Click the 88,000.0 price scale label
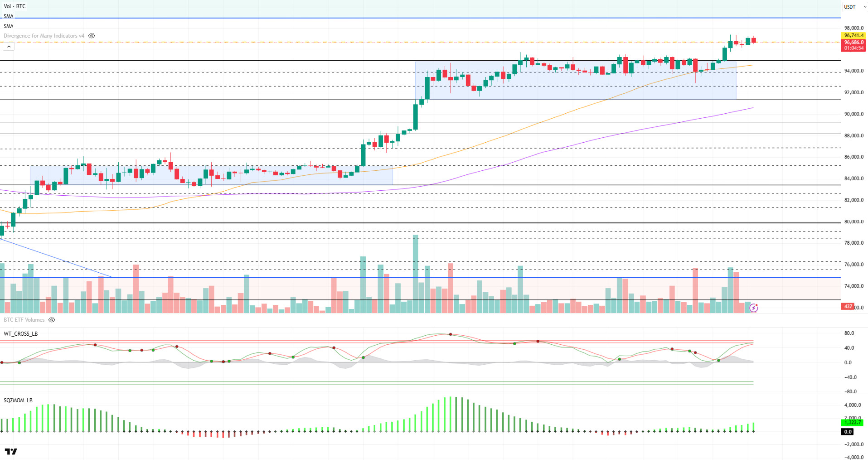The height and width of the screenshot is (463, 868). click(x=853, y=135)
